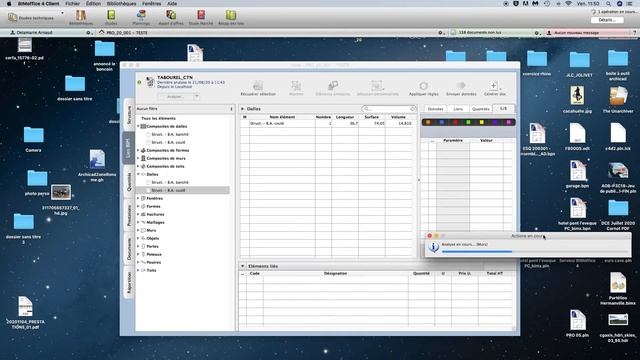The width and height of the screenshot is (640, 360).
Task: Click the Envoyer données arrow icon
Action: (x=461, y=86)
